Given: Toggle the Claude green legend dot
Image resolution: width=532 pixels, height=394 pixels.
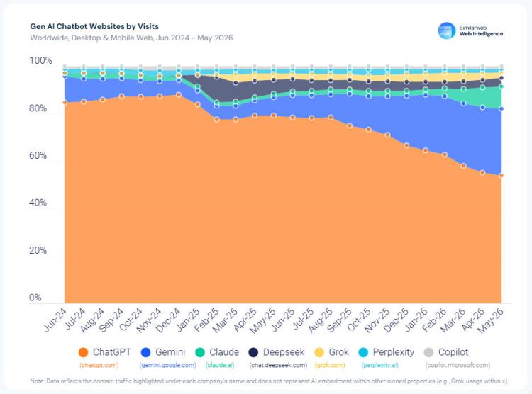Looking at the screenshot, I should coord(200,352).
